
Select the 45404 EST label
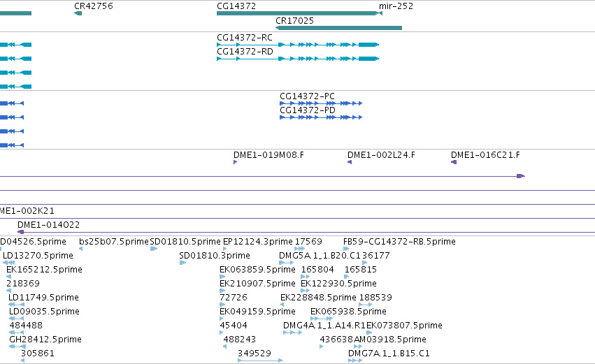[234, 326]
